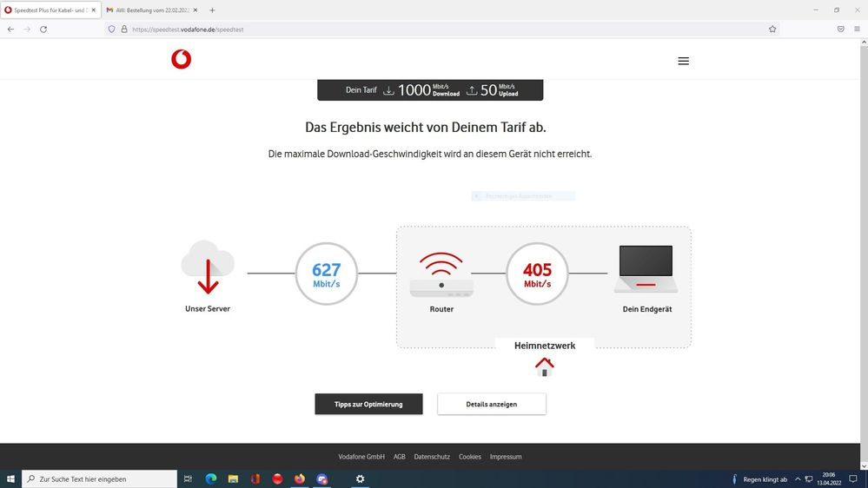The width and height of the screenshot is (868, 488).
Task: Click the page vertical scrollbar
Action: (x=864, y=254)
